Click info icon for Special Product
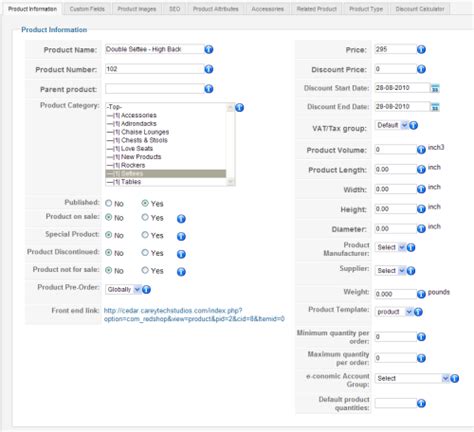This screenshot has height=432, width=474. [x=181, y=236]
